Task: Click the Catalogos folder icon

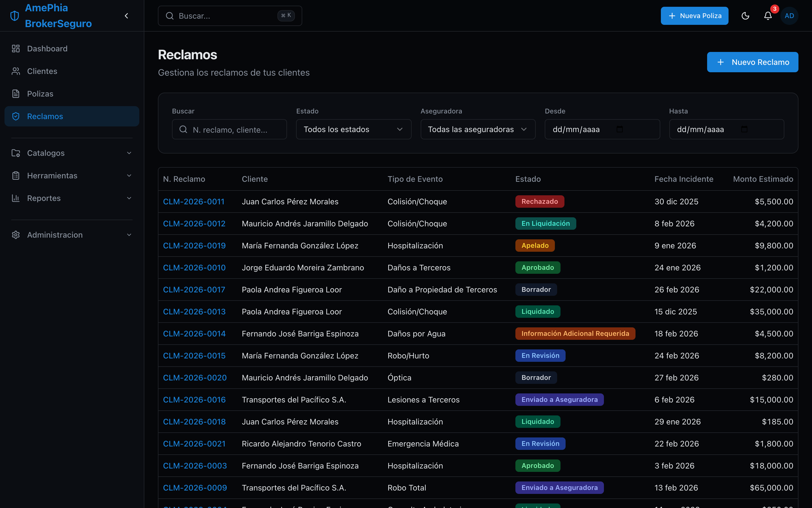Action: point(16,153)
